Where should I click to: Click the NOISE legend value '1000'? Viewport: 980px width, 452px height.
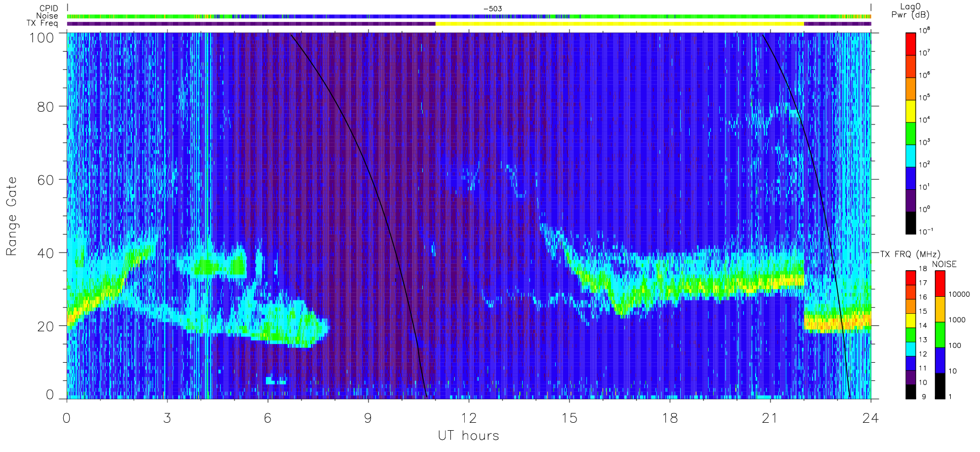pos(957,320)
